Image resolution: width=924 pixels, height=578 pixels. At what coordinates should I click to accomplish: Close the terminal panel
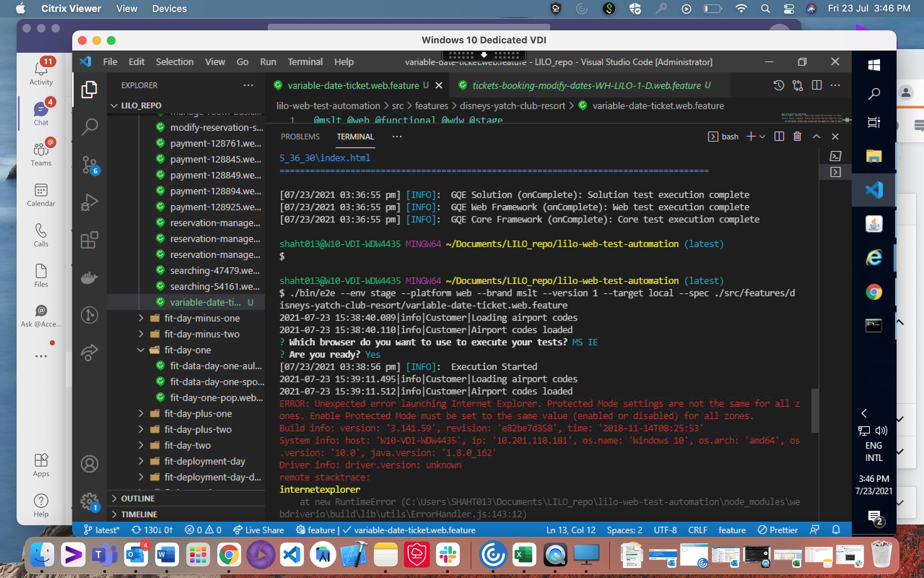point(835,137)
